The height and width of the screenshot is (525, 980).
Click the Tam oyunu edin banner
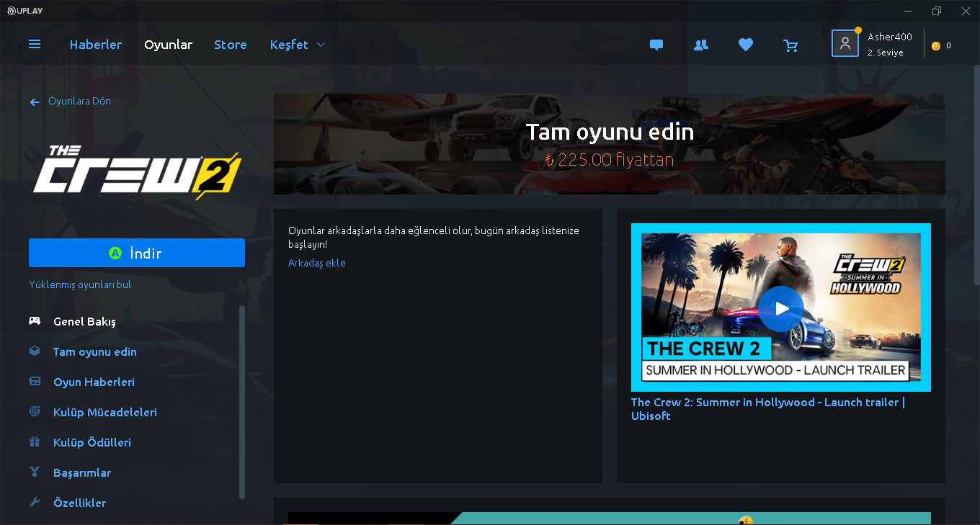pyautogui.click(x=610, y=144)
